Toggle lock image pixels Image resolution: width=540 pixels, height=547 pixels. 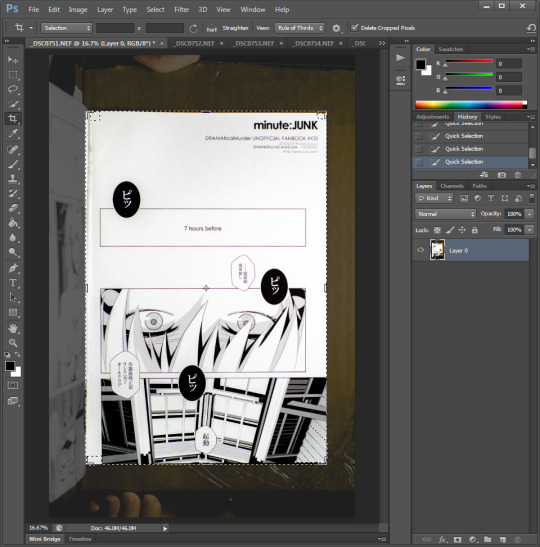point(450,230)
